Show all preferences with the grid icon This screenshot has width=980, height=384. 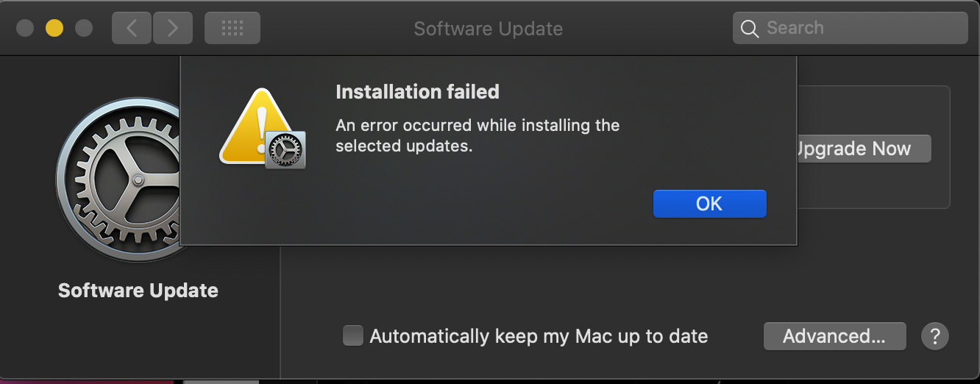pyautogui.click(x=232, y=29)
